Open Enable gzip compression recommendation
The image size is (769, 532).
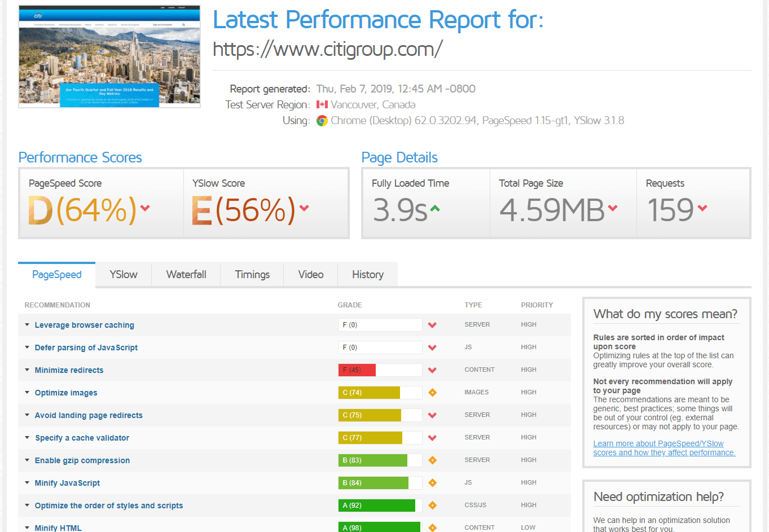[x=82, y=460]
